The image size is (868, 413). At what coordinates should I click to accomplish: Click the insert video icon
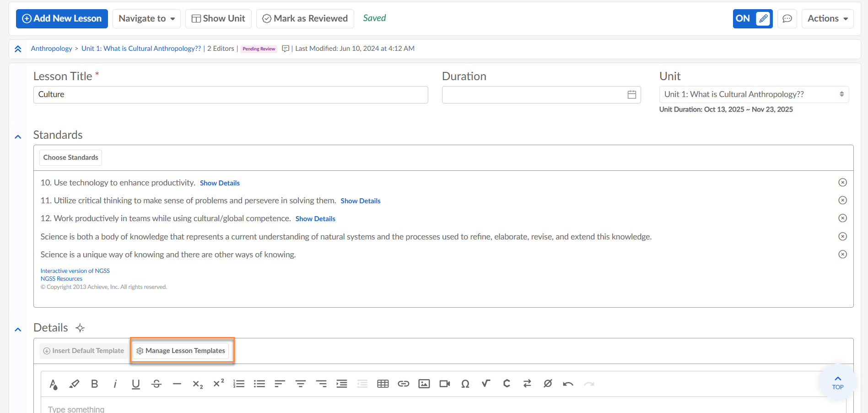coord(444,384)
